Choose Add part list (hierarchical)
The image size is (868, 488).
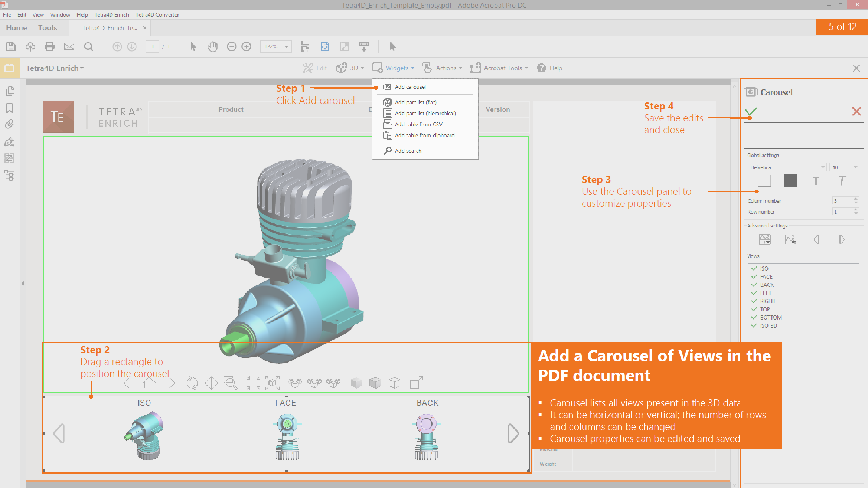pyautogui.click(x=425, y=113)
